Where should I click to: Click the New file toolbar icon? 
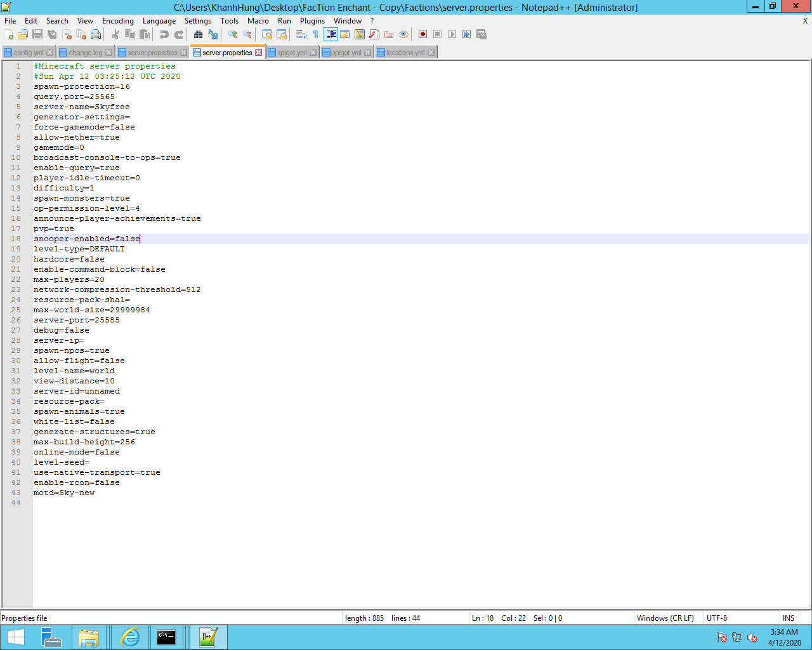pos(8,34)
